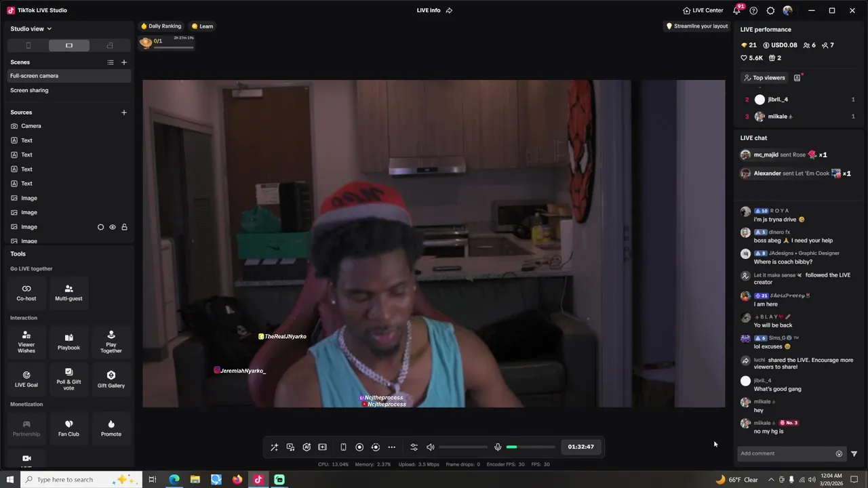This screenshot has height=488, width=868.
Task: Open the icon next to Top viewers
Action: coord(797,78)
